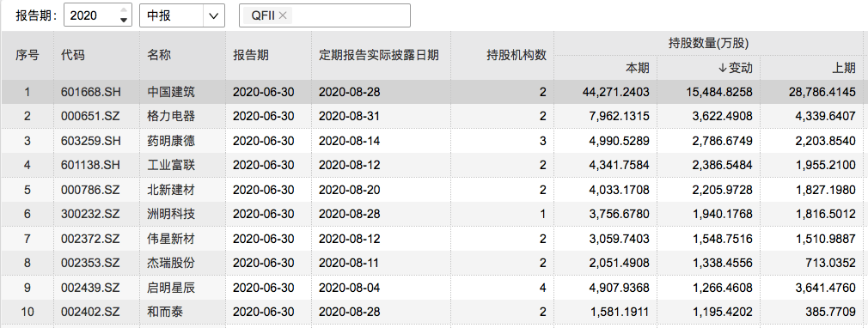This screenshot has width=868, height=328.
Task: Select stock code 000786.SZ
Action: click(x=90, y=190)
